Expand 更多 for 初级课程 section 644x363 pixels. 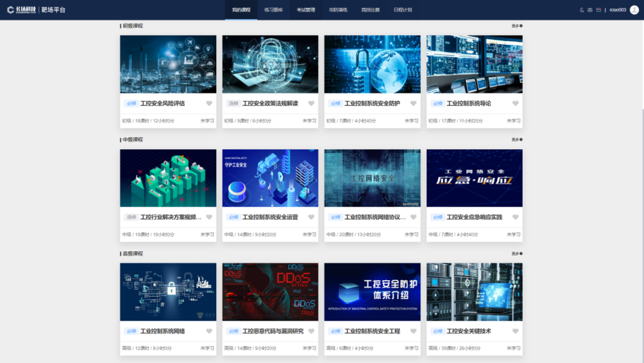point(517,26)
